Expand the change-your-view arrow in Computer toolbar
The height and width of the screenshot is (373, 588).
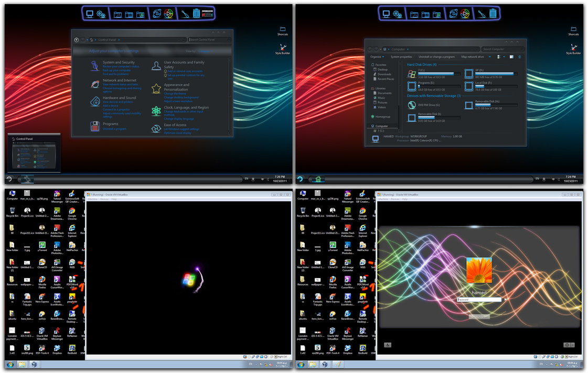504,57
